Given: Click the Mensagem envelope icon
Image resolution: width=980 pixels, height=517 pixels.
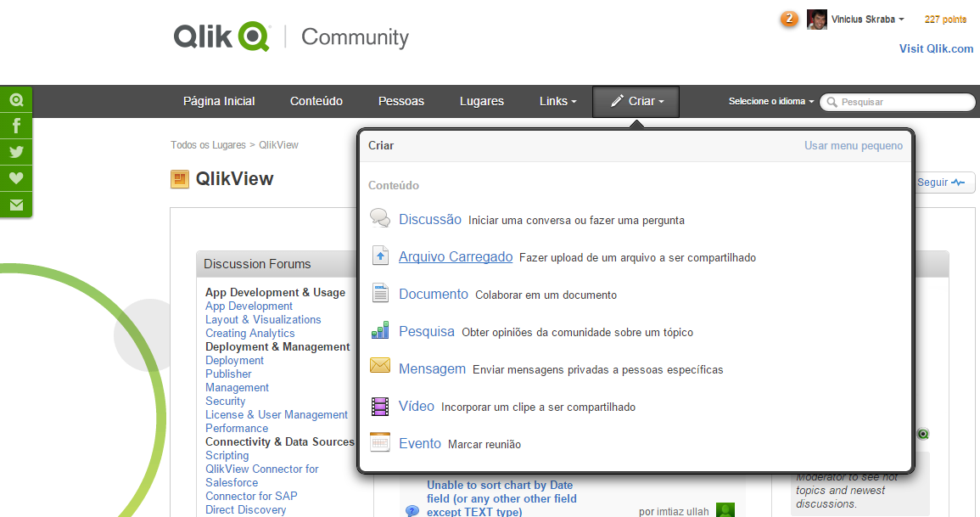Looking at the screenshot, I should coord(380,365).
